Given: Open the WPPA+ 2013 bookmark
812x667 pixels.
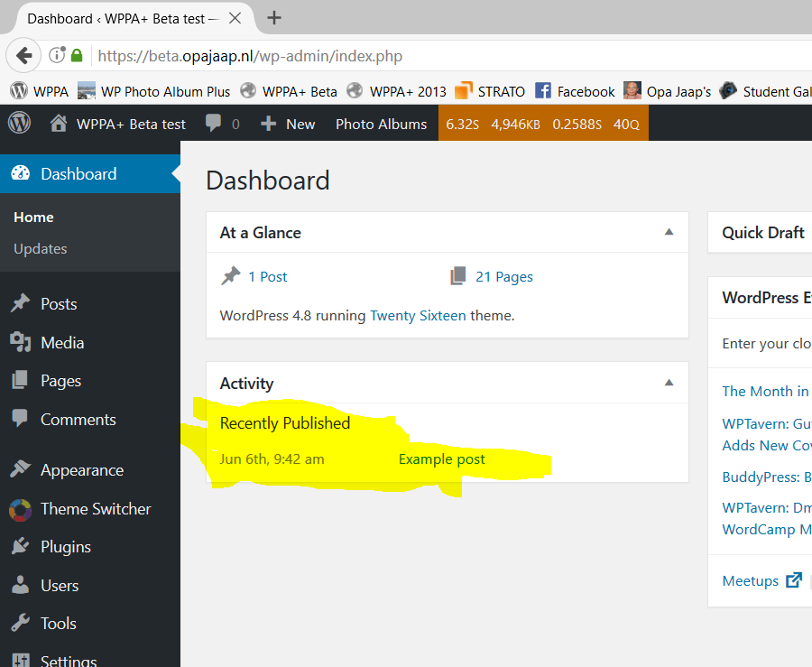Looking at the screenshot, I should pyautogui.click(x=397, y=91).
